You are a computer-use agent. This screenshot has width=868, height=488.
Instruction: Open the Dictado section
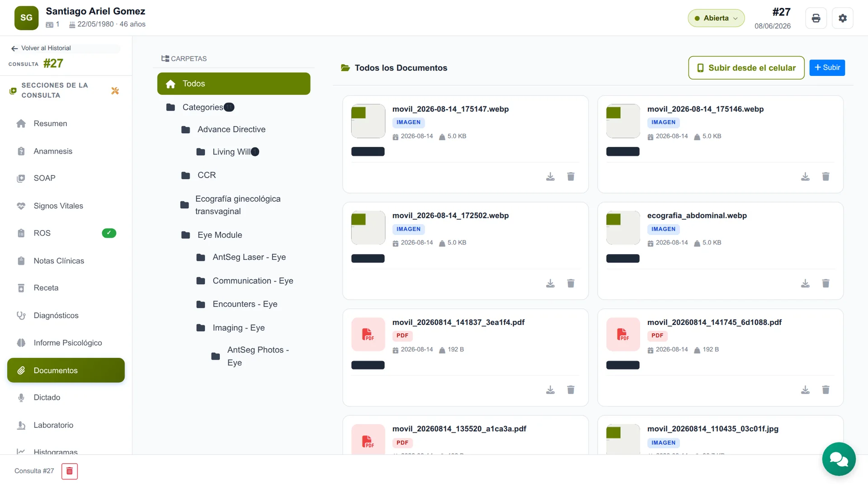coord(66,398)
